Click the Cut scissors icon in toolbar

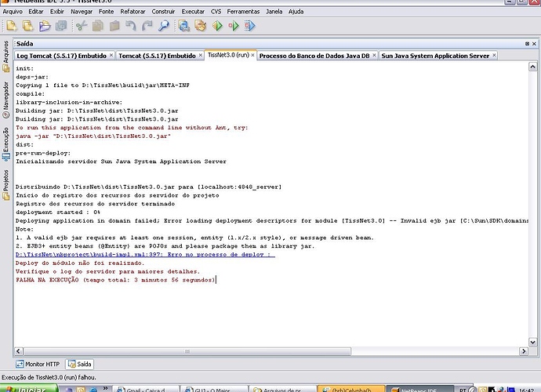[82, 26]
